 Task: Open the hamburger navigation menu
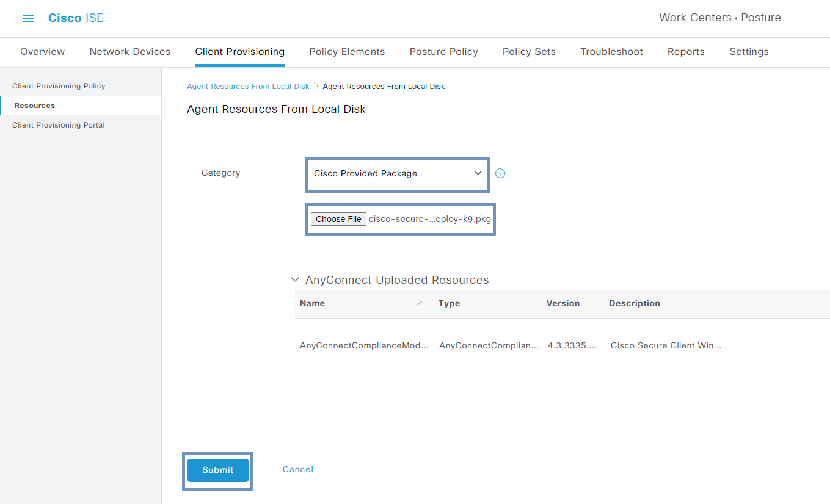click(x=28, y=18)
